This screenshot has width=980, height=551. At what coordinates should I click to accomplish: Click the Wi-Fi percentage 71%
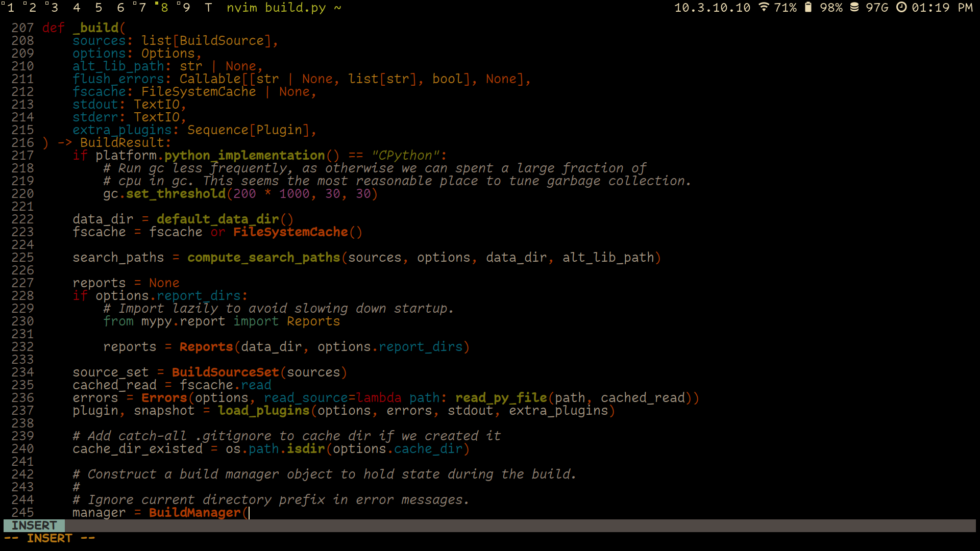pyautogui.click(x=787, y=8)
